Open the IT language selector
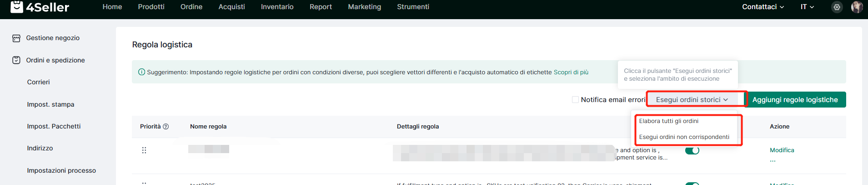 pos(807,7)
